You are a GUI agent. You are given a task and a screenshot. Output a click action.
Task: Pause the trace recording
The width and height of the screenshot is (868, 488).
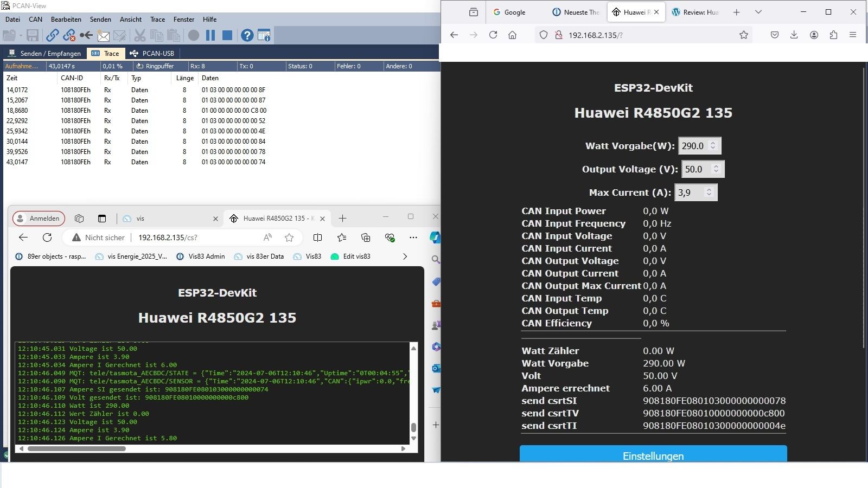(210, 36)
